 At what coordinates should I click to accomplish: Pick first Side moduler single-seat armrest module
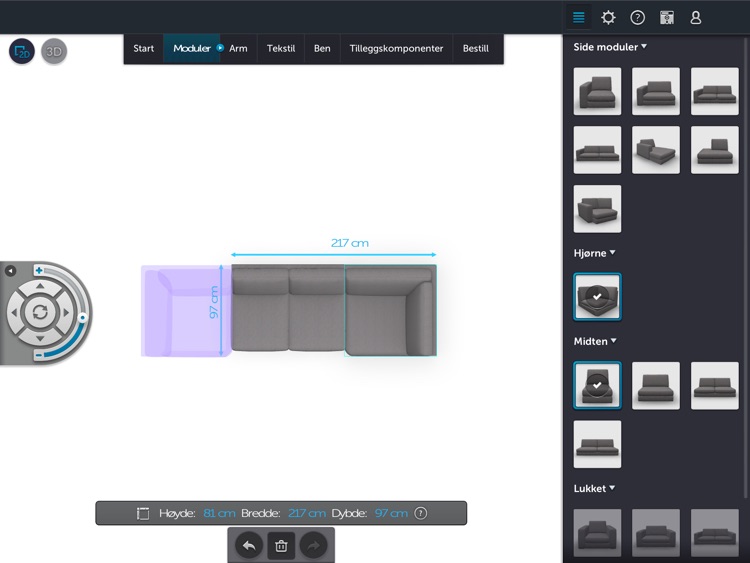[x=597, y=91]
